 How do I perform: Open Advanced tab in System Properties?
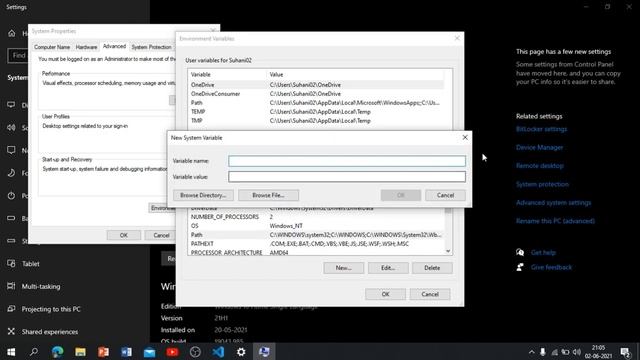114,47
